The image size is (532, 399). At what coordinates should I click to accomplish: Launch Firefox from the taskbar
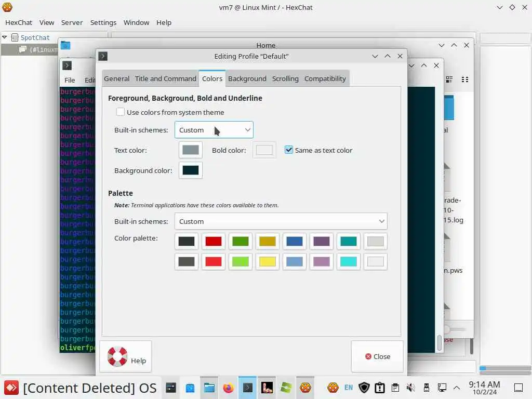(x=229, y=388)
